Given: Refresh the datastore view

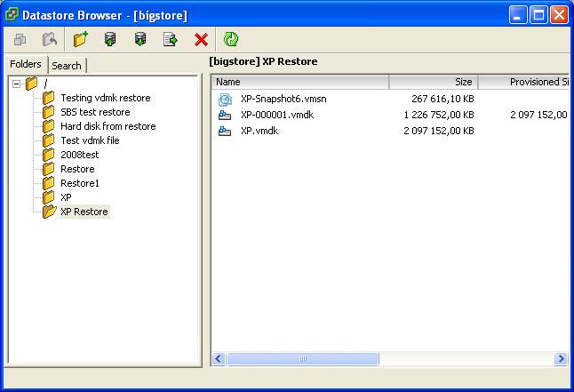Looking at the screenshot, I should click(231, 39).
